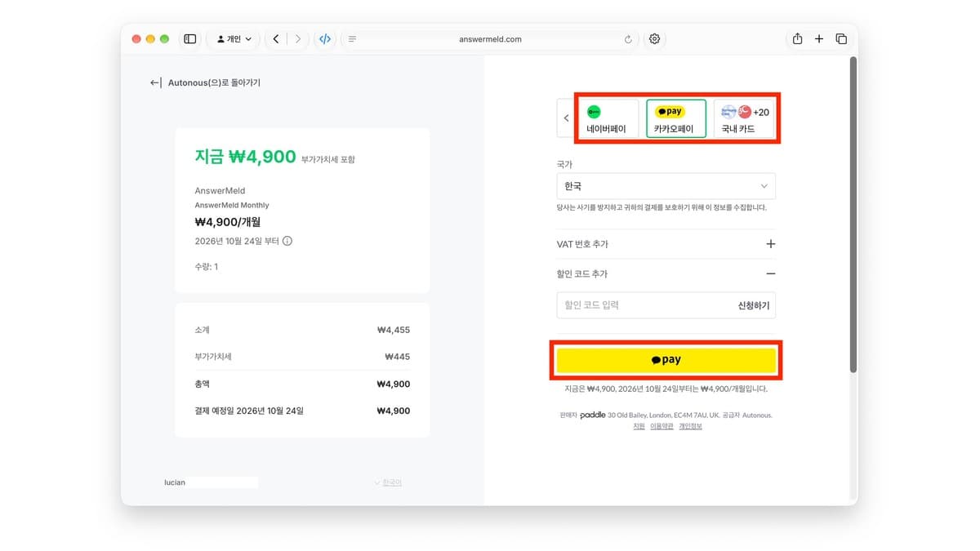Share the page with the share icon

(797, 38)
